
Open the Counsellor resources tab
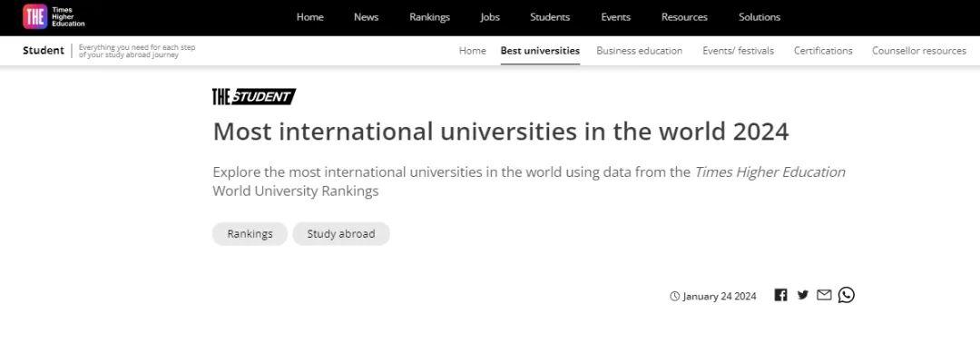tap(918, 52)
